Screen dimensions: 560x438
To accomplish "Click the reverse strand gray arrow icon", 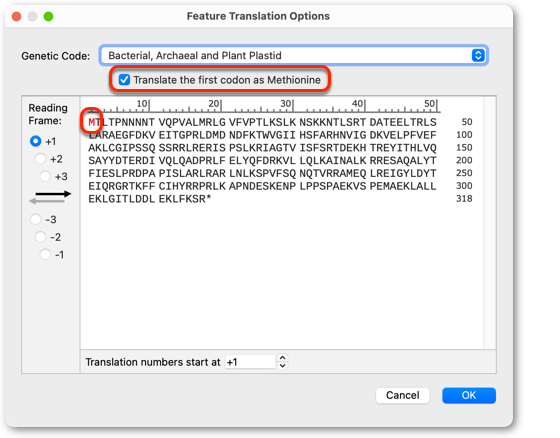I will pos(47,201).
